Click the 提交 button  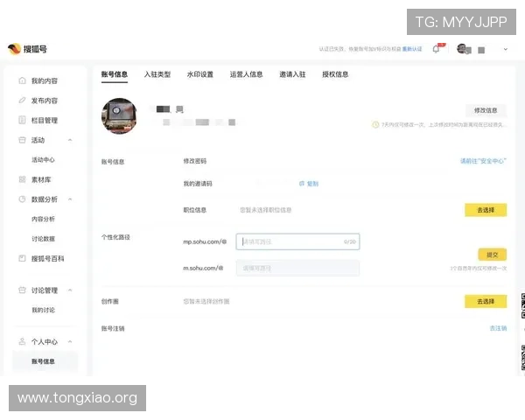pyautogui.click(x=492, y=255)
